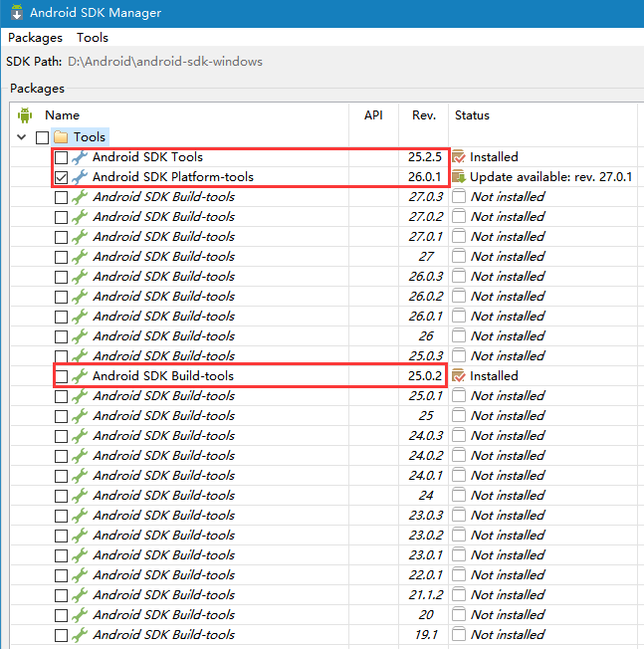The image size is (644, 649).
Task: Open the Packages menu
Action: [x=35, y=38]
